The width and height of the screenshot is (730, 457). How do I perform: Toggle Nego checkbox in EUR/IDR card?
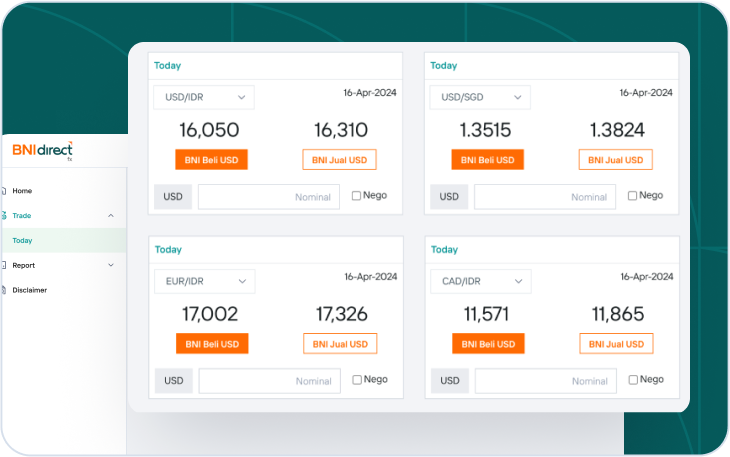(x=357, y=380)
